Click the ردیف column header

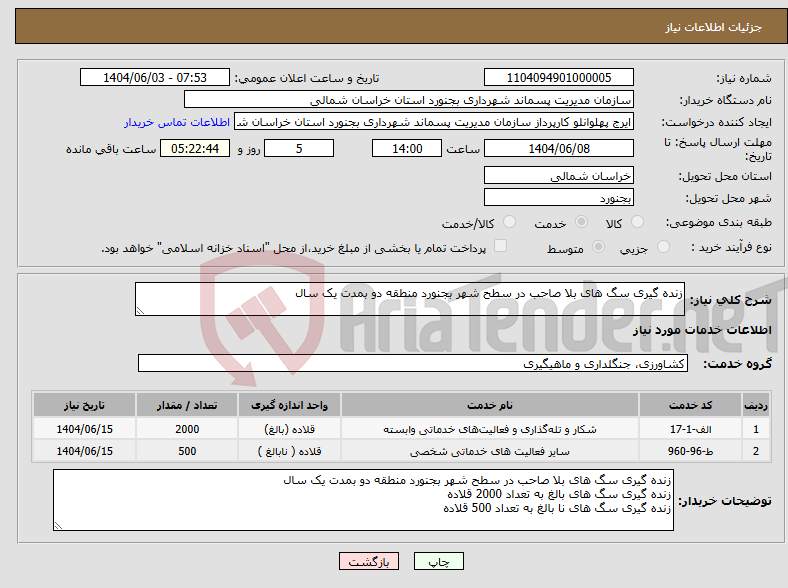click(756, 405)
